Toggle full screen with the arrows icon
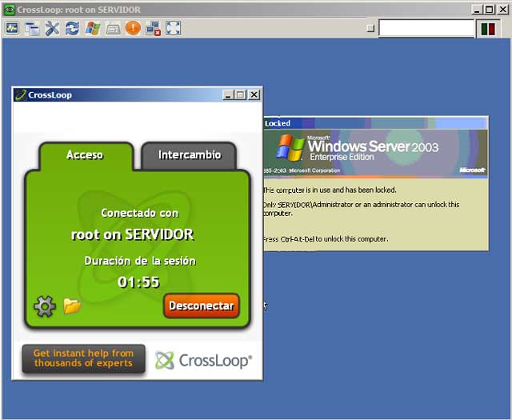This screenshot has height=420, width=512. [173, 28]
